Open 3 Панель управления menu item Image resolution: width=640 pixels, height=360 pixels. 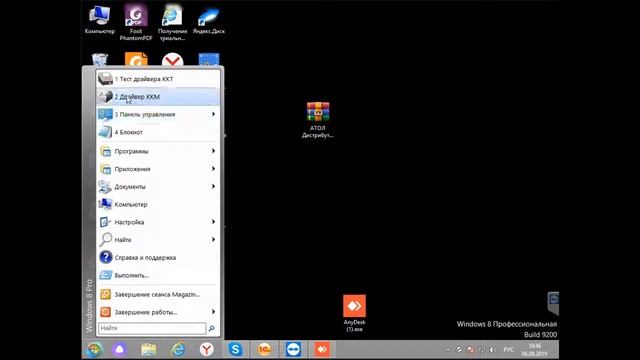coord(158,114)
